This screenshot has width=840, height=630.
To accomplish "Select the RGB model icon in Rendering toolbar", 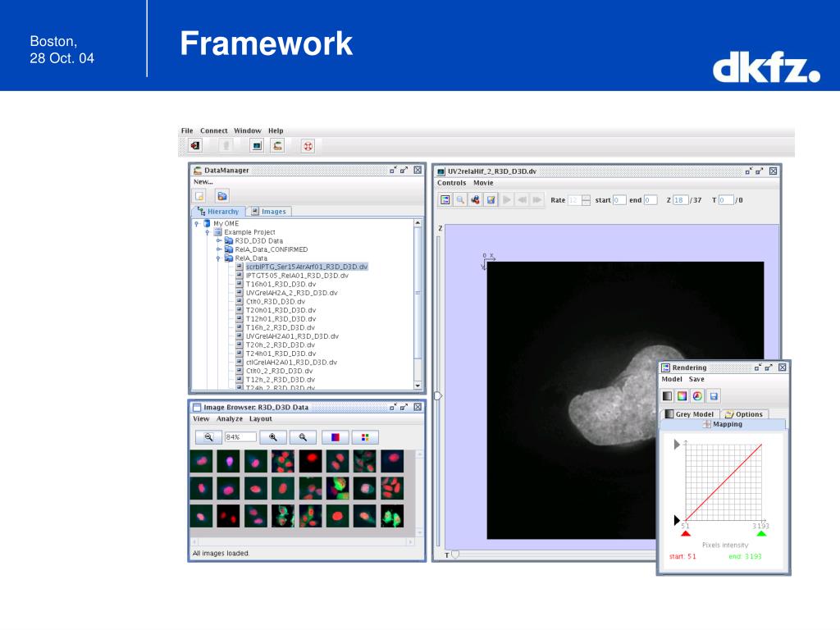I will [x=682, y=396].
